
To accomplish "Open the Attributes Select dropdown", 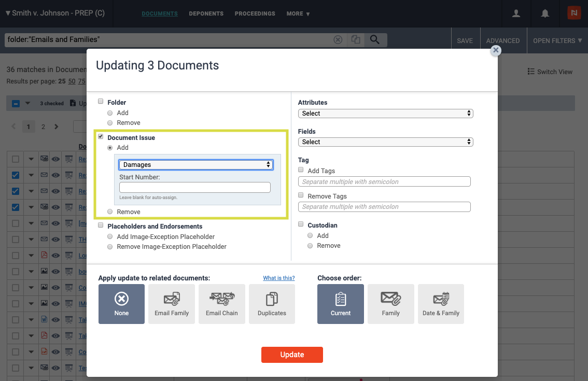I will (385, 113).
